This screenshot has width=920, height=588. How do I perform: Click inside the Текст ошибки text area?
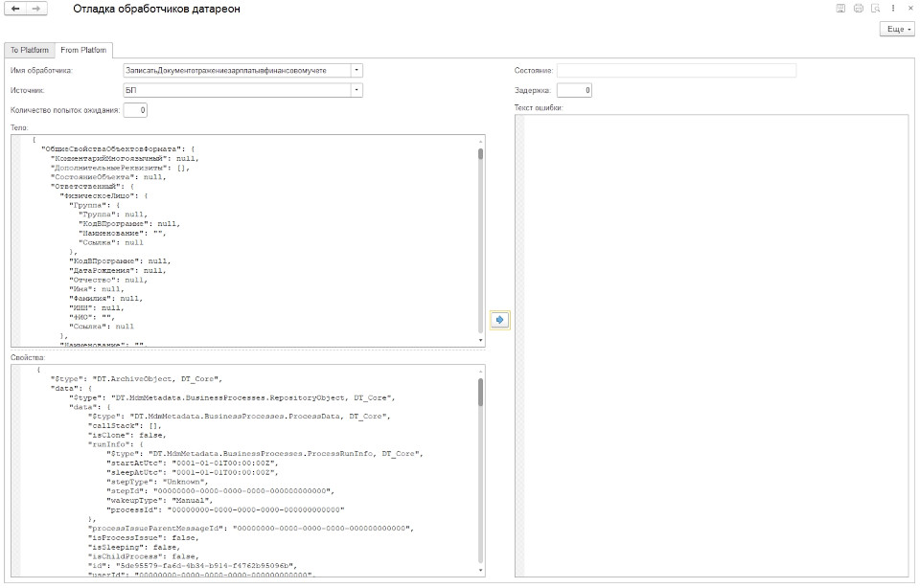(x=714, y=345)
